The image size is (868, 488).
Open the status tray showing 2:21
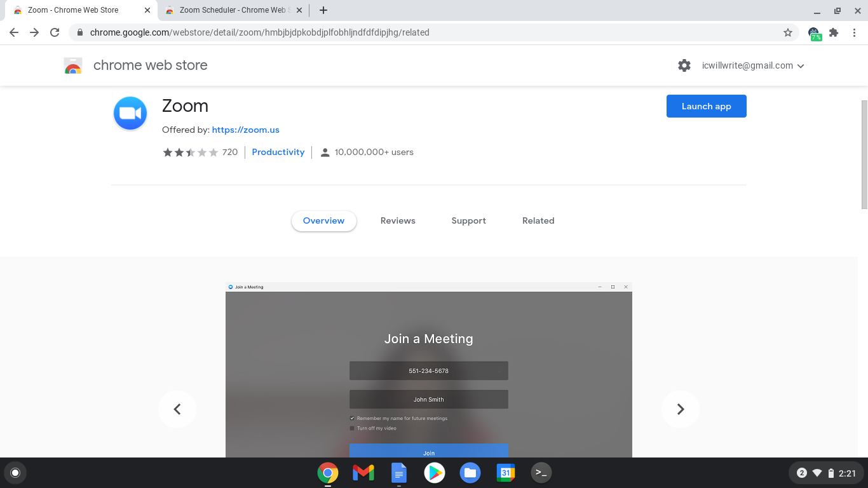pos(826,473)
